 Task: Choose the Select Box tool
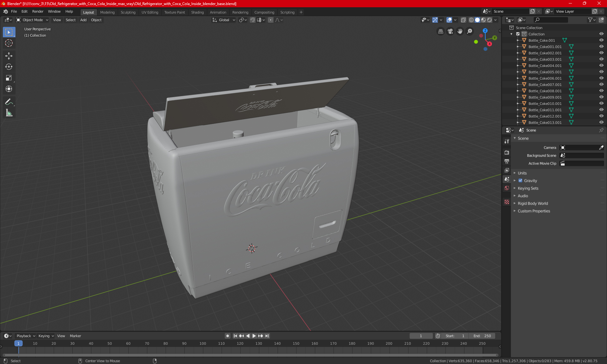[9, 32]
